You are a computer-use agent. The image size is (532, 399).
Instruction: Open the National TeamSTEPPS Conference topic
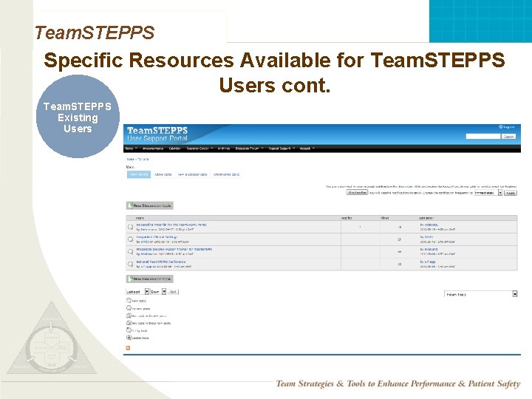pos(161,262)
